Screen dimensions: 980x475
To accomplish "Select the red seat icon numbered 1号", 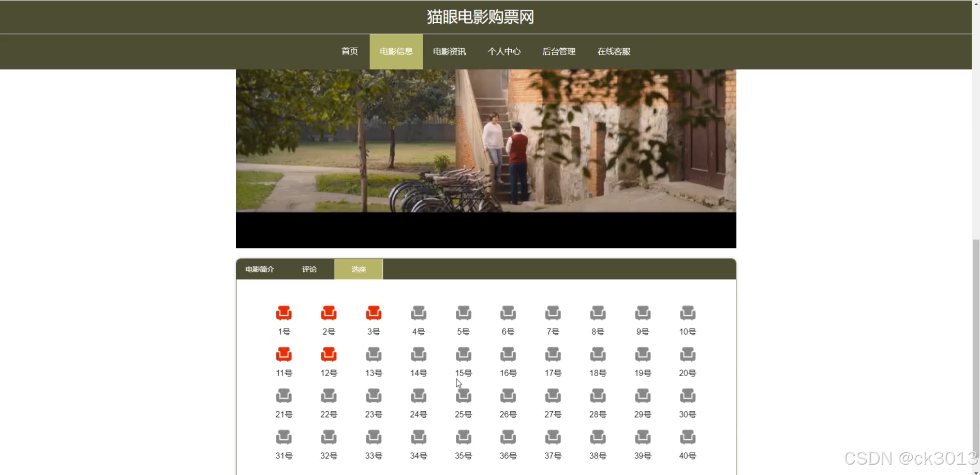I will click(x=284, y=313).
